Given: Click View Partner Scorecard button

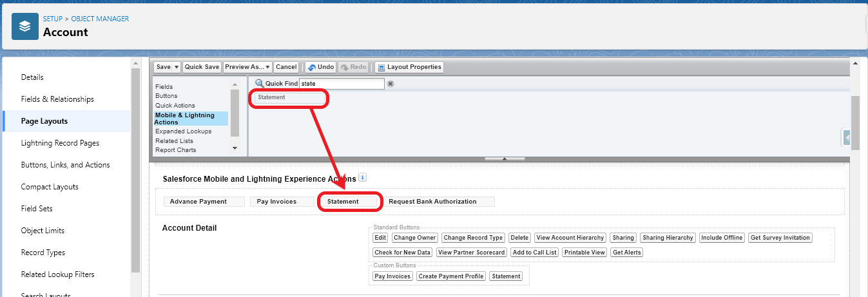Looking at the screenshot, I should point(472,253).
